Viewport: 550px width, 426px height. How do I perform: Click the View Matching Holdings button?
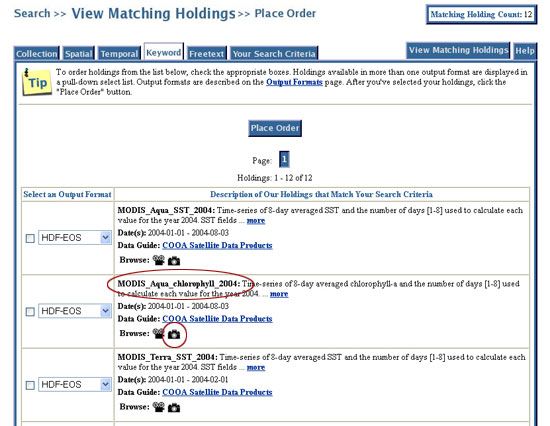(458, 50)
